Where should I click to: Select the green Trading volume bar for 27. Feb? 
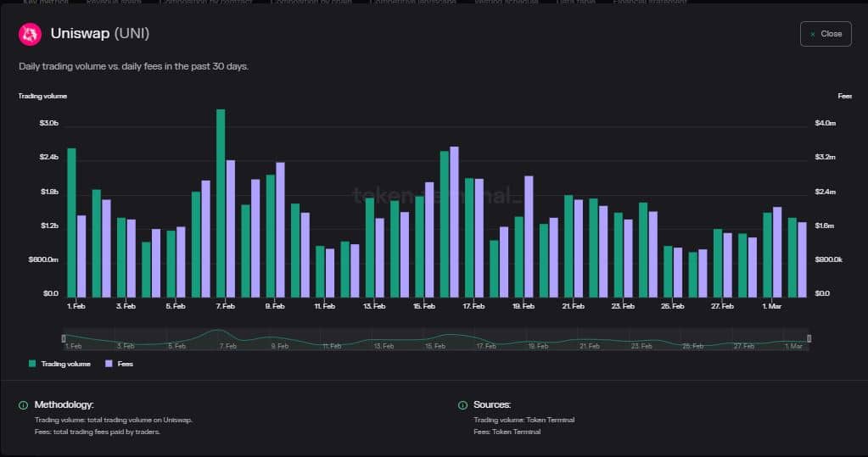tap(718, 263)
